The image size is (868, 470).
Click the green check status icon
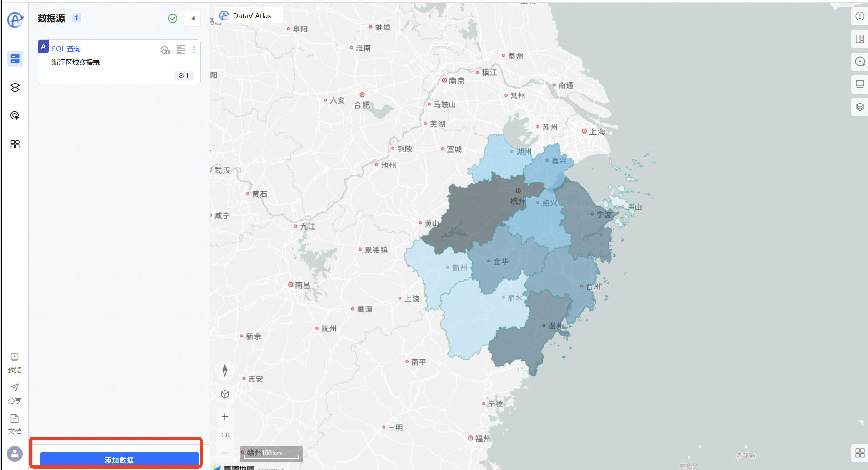tap(173, 18)
